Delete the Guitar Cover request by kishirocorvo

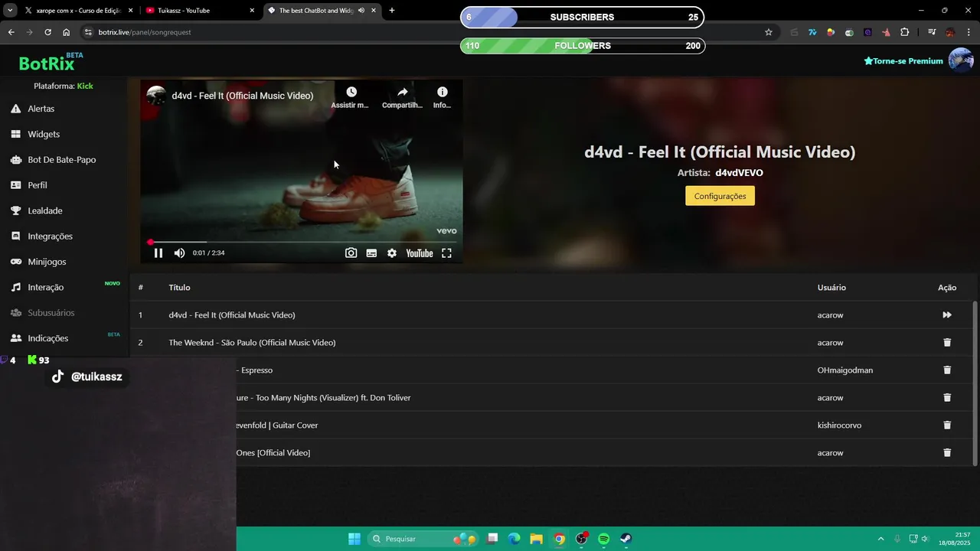point(947,425)
